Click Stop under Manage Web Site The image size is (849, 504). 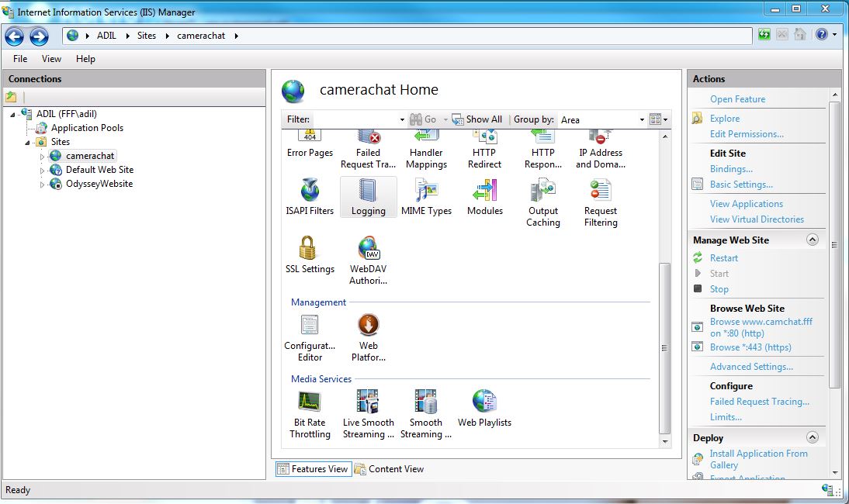click(x=719, y=288)
